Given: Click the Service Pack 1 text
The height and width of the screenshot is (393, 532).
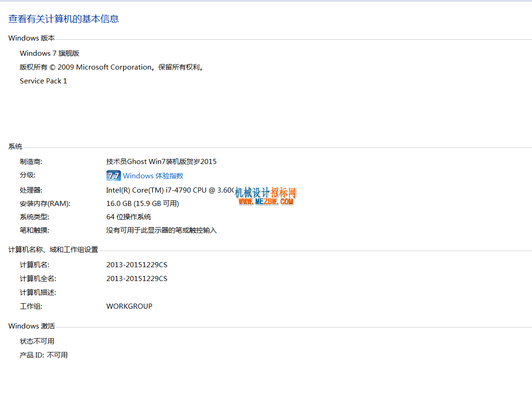Looking at the screenshot, I should 43,81.
